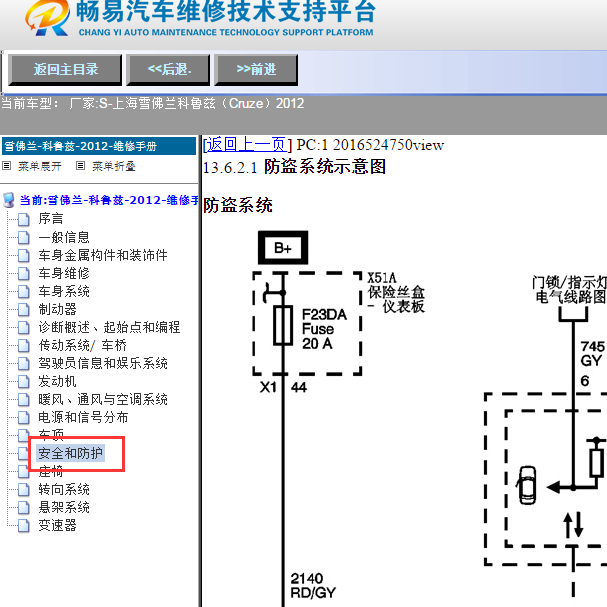
Task: Click the 13.6.2.1 防盗系统示意图 heading
Action: tap(294, 167)
